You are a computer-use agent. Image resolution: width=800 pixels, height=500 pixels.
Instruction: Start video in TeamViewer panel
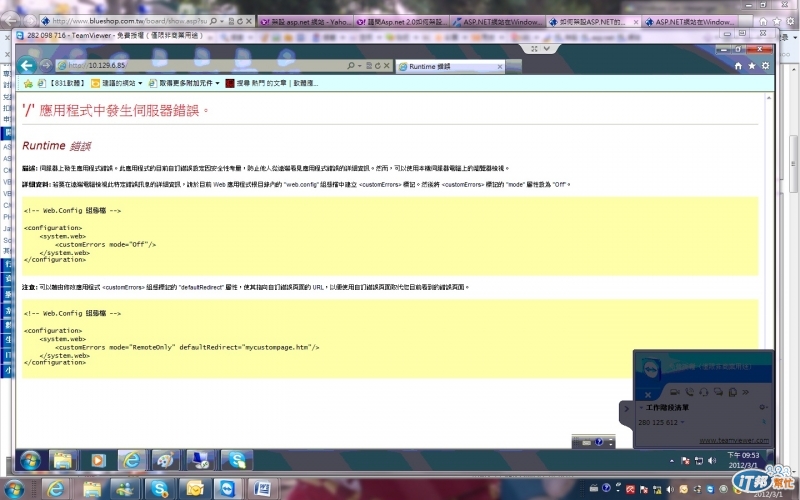(674, 392)
